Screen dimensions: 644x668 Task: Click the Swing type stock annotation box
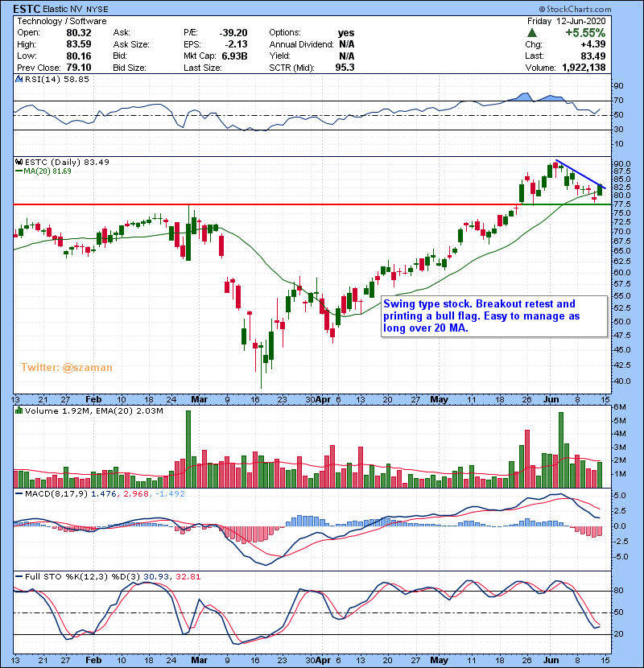coord(494,316)
